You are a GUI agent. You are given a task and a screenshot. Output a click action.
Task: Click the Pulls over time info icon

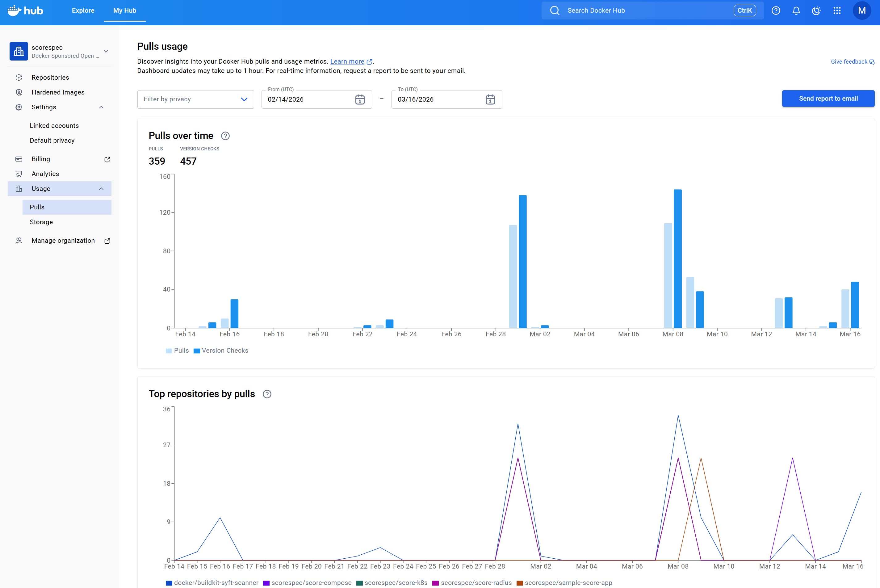tap(225, 136)
